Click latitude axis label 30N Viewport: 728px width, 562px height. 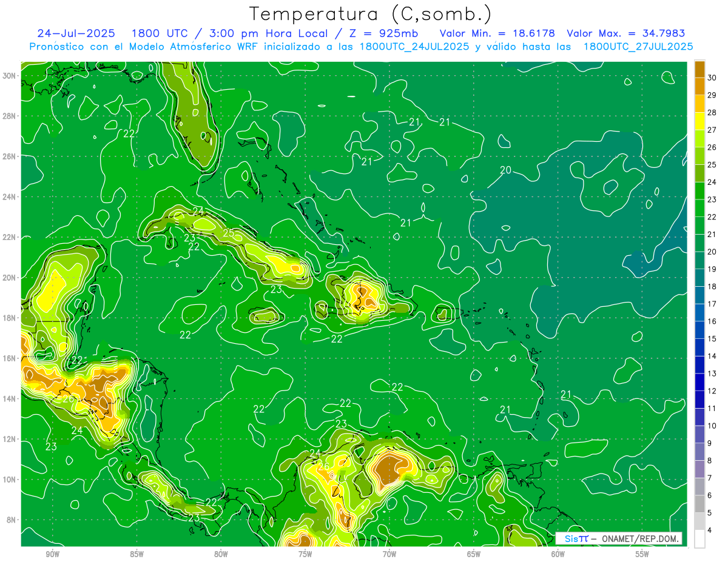(x=9, y=76)
